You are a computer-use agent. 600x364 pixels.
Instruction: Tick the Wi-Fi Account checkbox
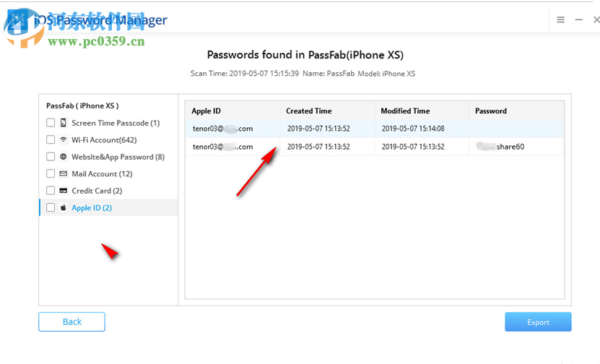point(51,139)
